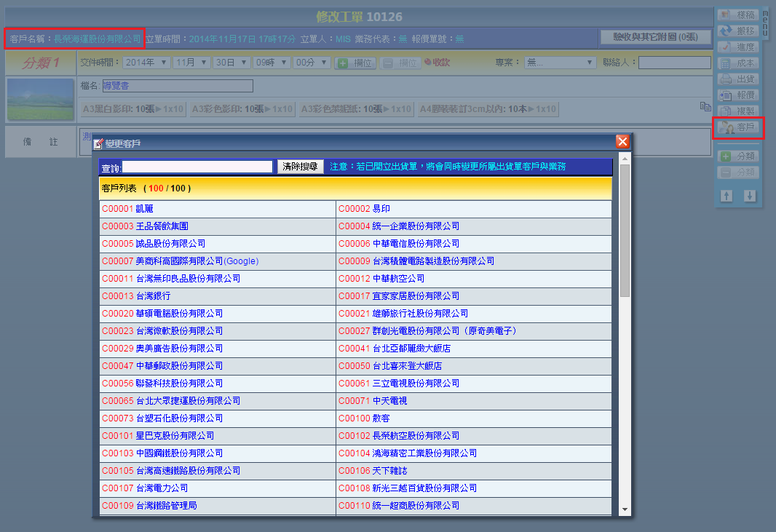
Task: Close the 變更客戶 dialog
Action: [622, 142]
